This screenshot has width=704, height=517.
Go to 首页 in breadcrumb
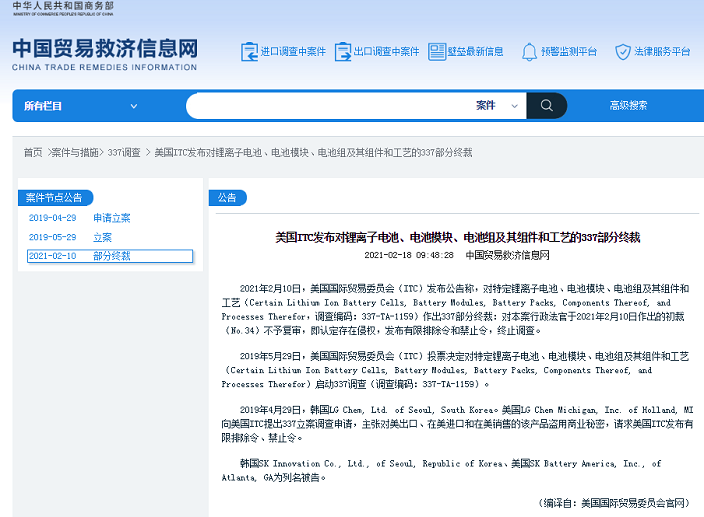[x=33, y=153]
